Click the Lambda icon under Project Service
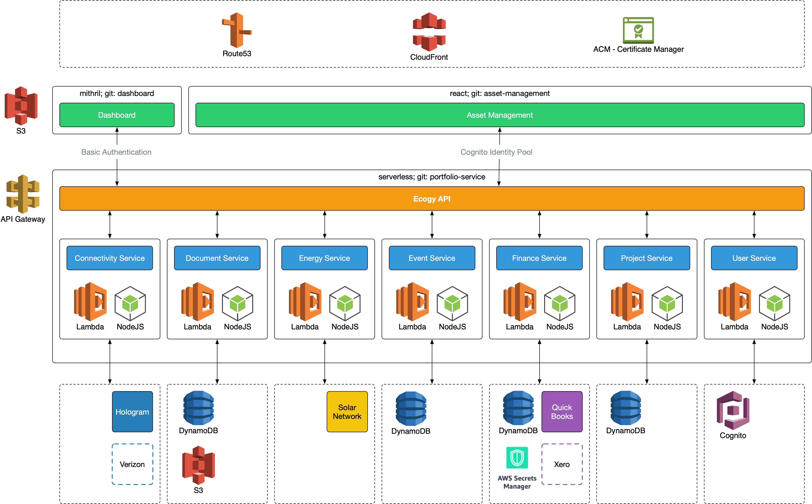 [627, 302]
